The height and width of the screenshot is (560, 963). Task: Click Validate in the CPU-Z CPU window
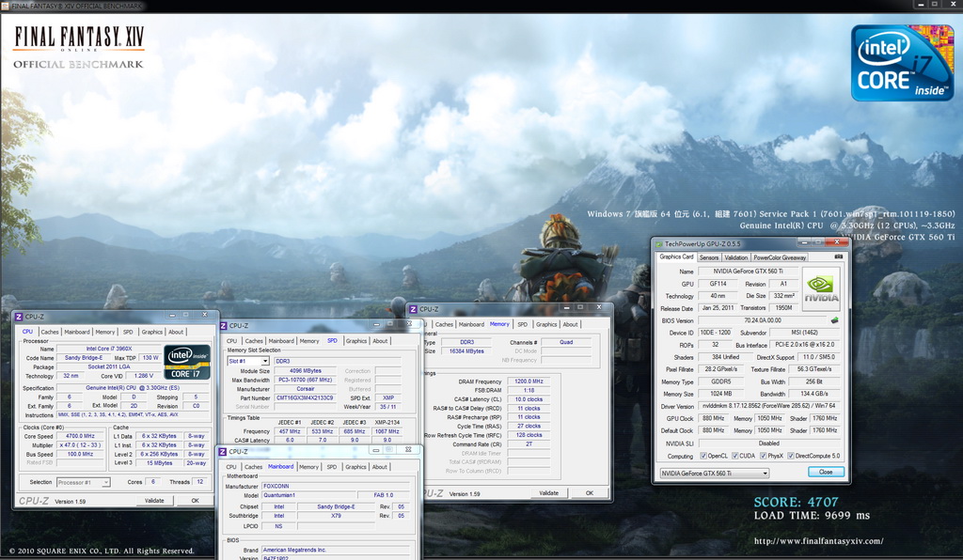coord(154,501)
